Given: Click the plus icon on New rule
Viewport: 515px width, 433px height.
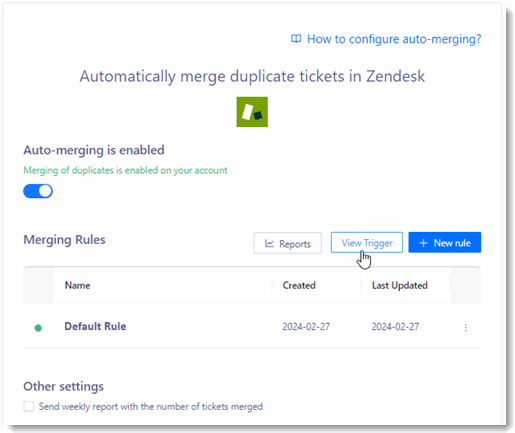Looking at the screenshot, I should (423, 243).
